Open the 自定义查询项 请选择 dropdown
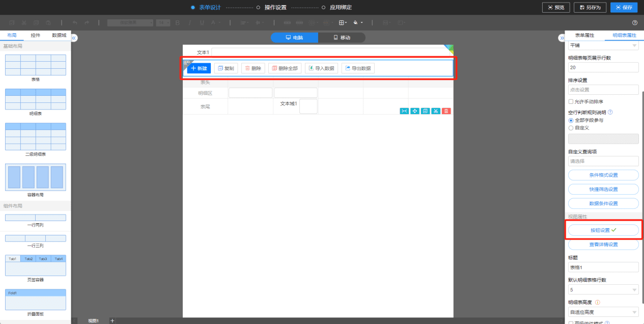644x324 pixels. point(603,161)
